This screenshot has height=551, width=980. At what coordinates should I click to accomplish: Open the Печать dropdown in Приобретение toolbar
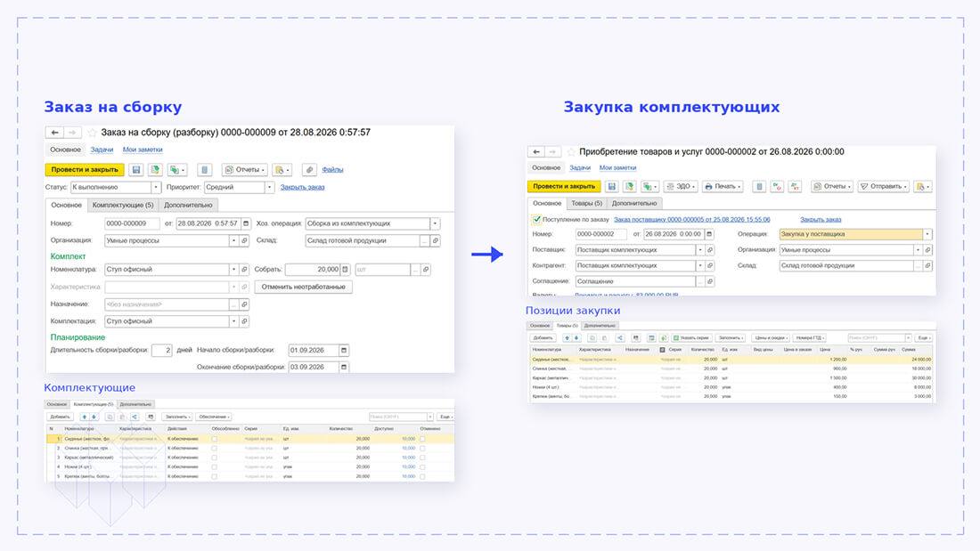coord(723,186)
